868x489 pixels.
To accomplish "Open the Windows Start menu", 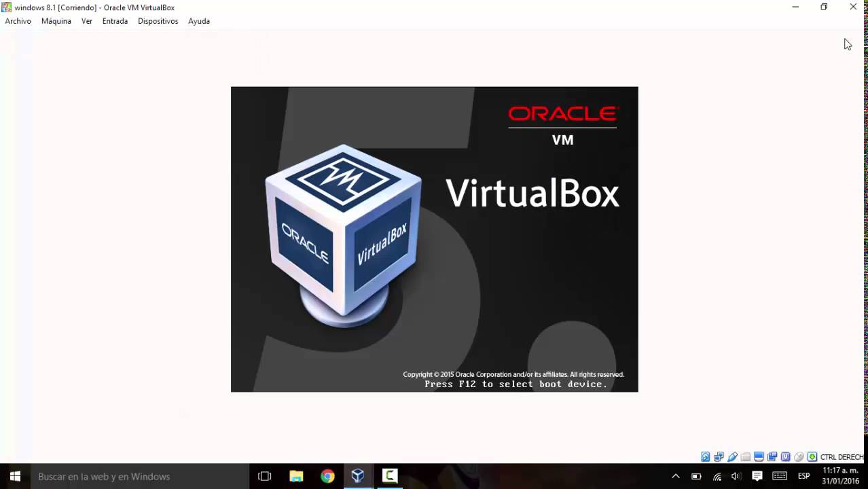I will point(15,476).
